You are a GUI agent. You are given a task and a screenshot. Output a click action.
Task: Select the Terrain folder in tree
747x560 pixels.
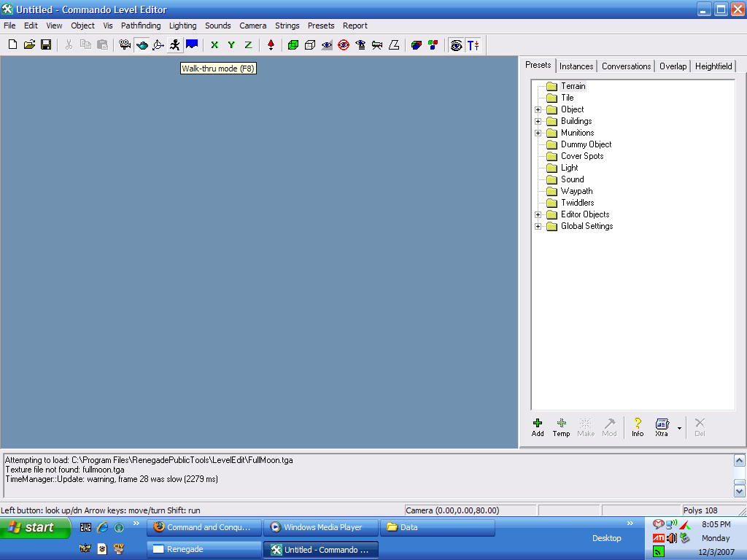click(573, 86)
